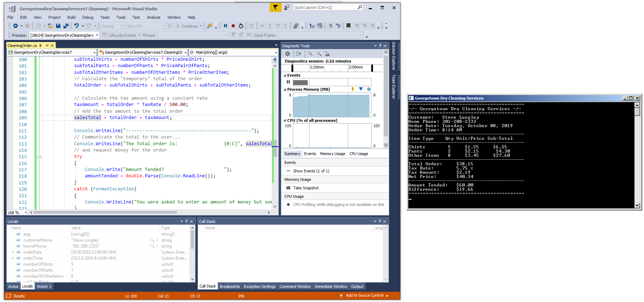
Task: Switch to Memory Usage tab in Diagnostic Tools
Action: tap(332, 154)
